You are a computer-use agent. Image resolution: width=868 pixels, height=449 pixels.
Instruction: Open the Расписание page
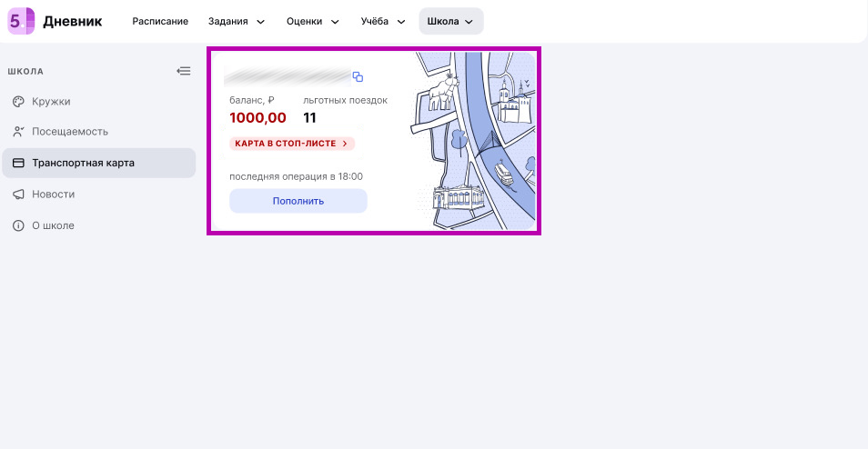pyautogui.click(x=160, y=22)
